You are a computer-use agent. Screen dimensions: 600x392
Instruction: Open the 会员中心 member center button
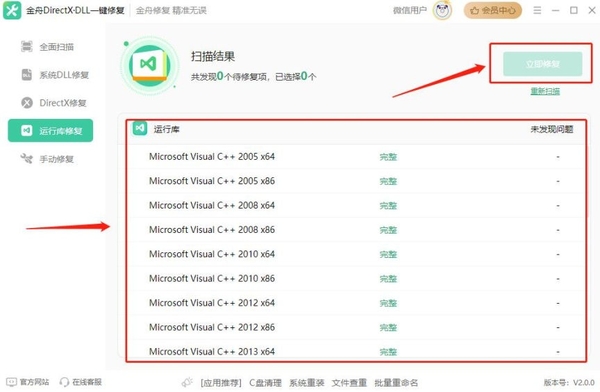[x=492, y=10]
